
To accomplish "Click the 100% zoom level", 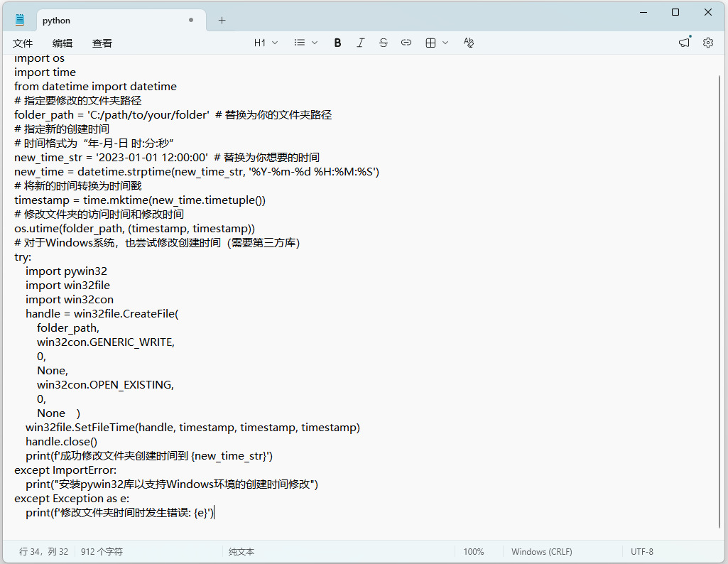I will click(x=474, y=551).
